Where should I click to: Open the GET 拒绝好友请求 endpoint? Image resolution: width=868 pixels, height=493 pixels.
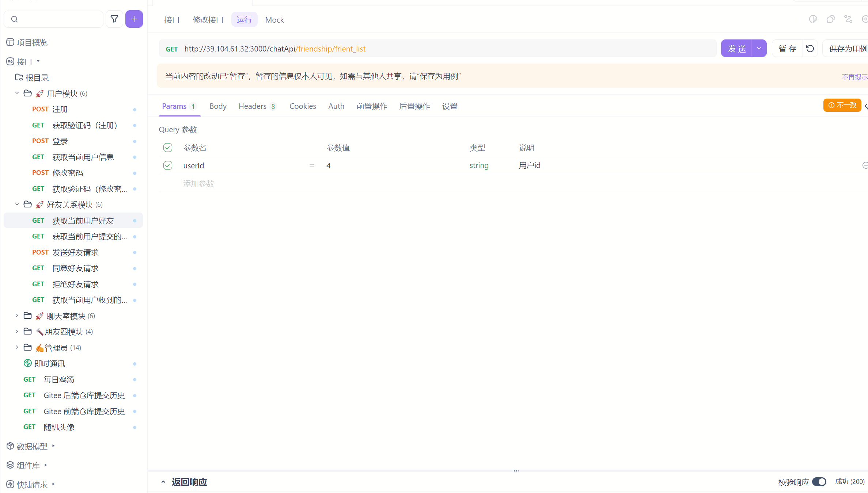coord(73,284)
